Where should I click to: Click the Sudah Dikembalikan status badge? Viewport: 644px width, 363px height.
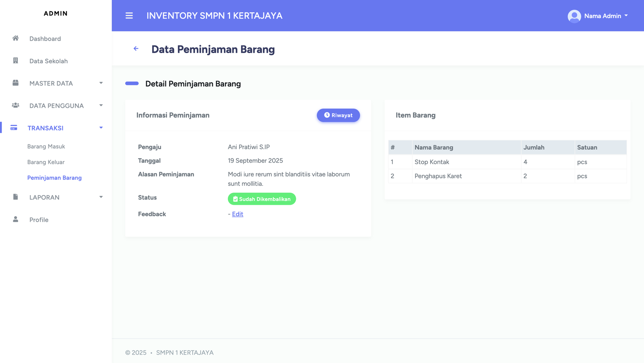coord(262,199)
